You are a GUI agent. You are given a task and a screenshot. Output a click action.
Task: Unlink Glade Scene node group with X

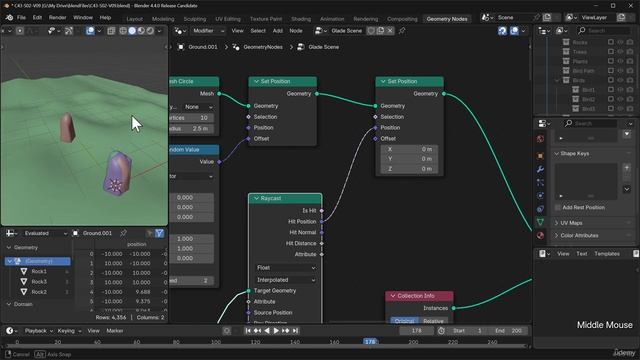coord(390,31)
